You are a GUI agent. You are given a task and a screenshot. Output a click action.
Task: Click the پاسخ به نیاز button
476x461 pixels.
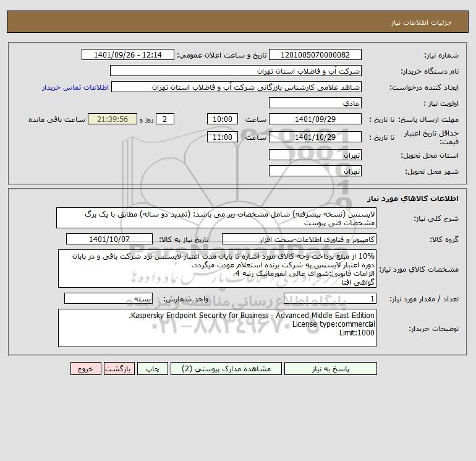[x=331, y=369]
